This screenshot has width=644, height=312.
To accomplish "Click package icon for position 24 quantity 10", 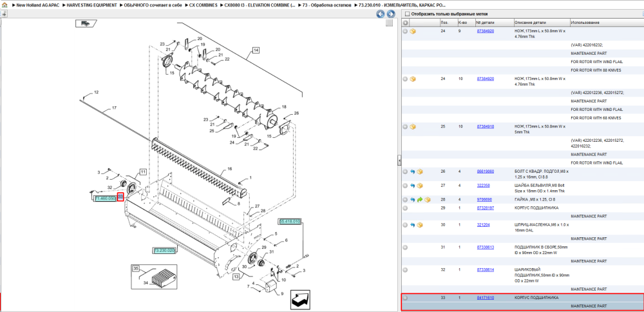I will coord(413,79).
